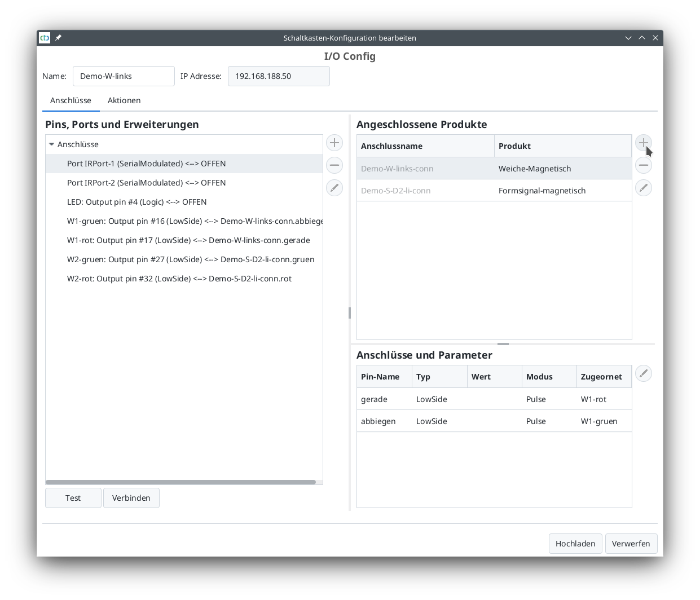
Task: Open parameter editing pencil icon
Action: point(643,373)
